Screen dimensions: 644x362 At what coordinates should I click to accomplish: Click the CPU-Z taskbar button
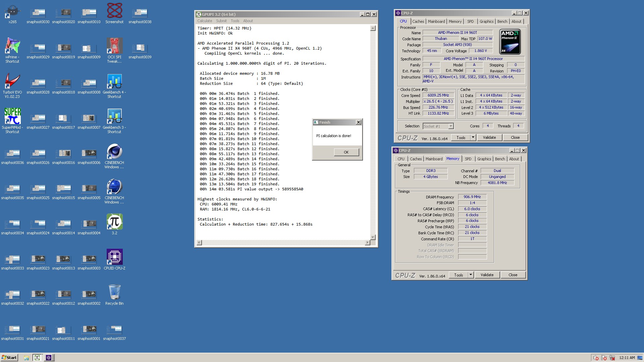pos(49,358)
